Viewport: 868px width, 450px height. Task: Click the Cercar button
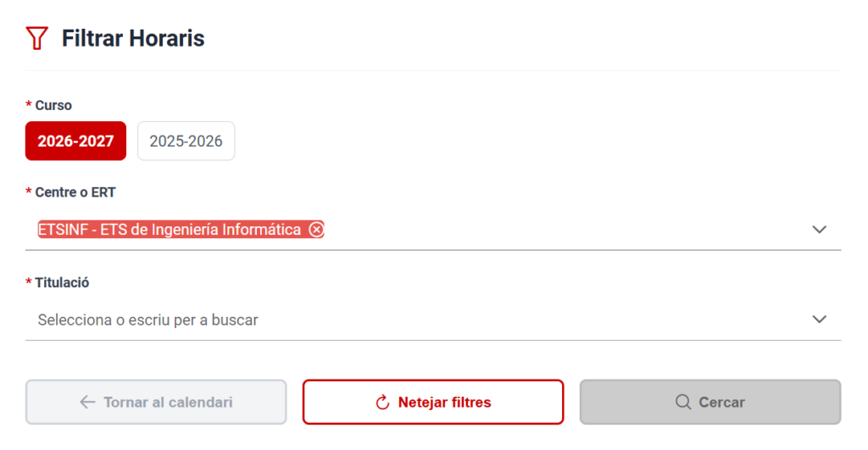pos(710,402)
